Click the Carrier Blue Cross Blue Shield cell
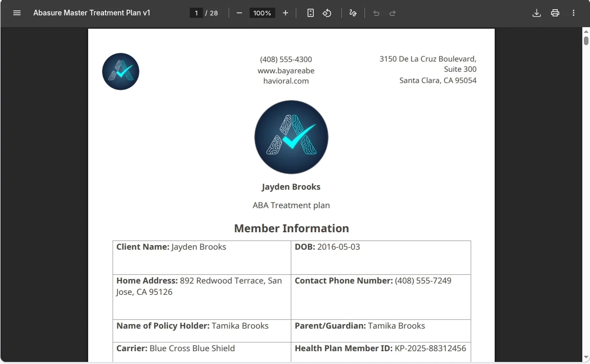 [201, 352]
